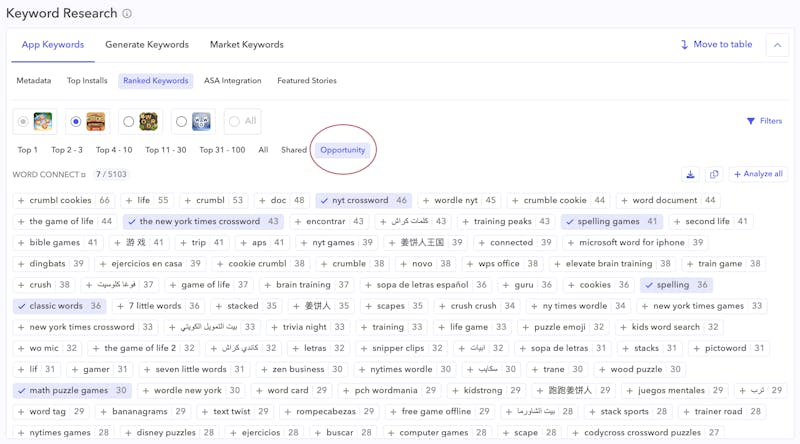
Task: Click the download keywords icon
Action: 690,174
